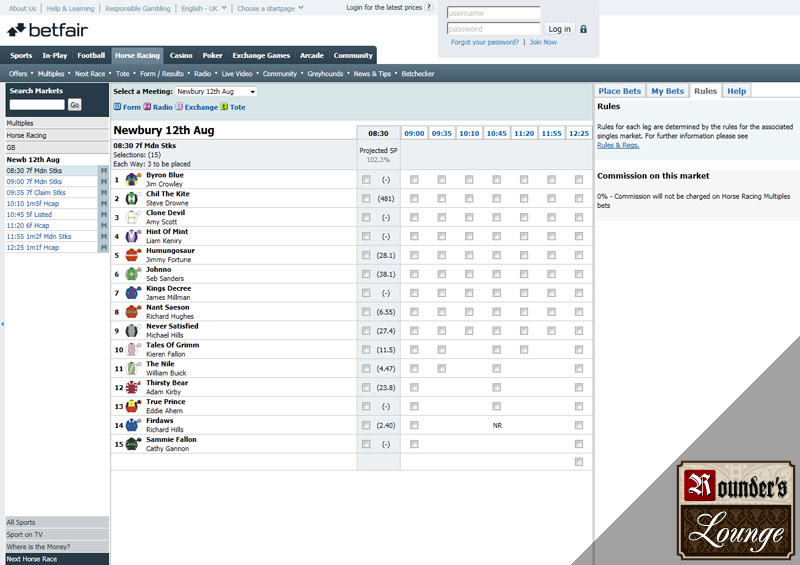Viewport: 800px width, 565px height.
Task: Click True Prince jockey silks icon
Action: [133, 406]
